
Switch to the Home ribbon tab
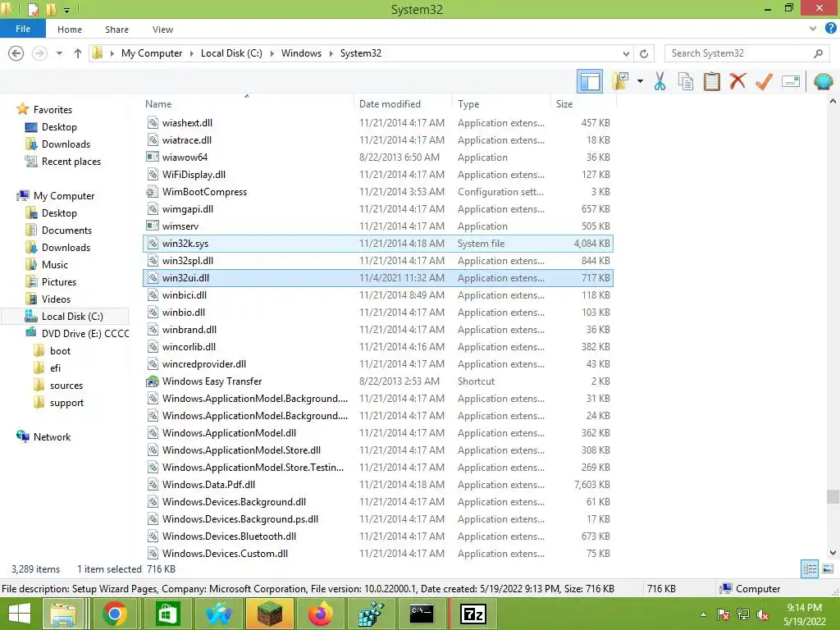pyautogui.click(x=70, y=30)
